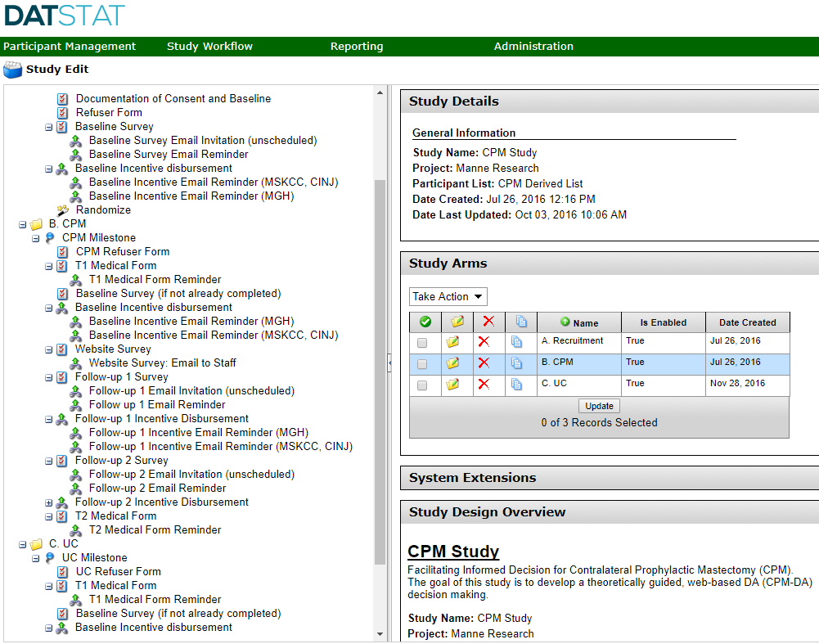
Task: Click icon beside Follow-up 1 Incentive Disbursement
Action: point(61,419)
